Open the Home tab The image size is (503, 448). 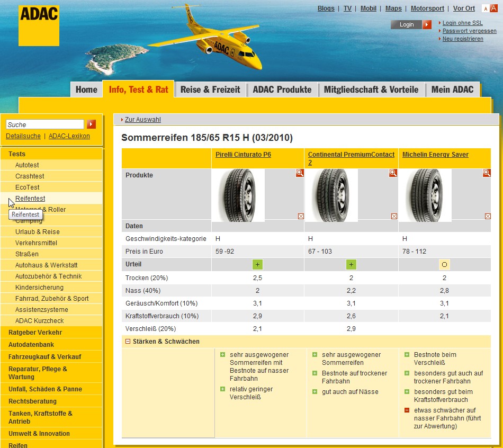point(86,89)
